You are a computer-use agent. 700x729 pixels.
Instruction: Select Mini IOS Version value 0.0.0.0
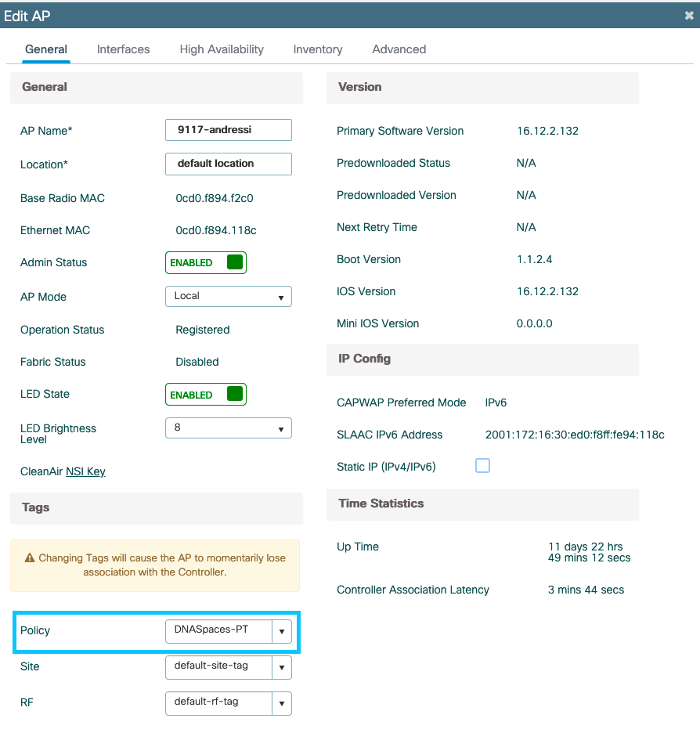click(535, 323)
